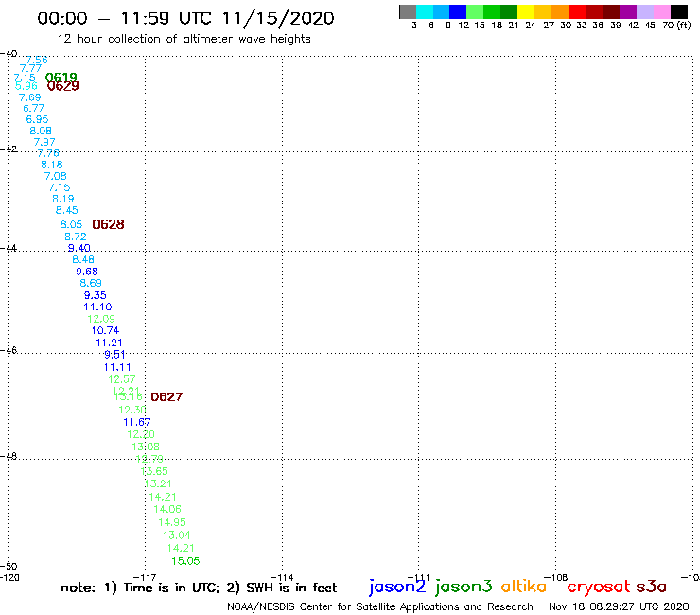Click the purple swatch in the color scale
The width and height of the screenshot is (700, 615).
tap(628, 11)
